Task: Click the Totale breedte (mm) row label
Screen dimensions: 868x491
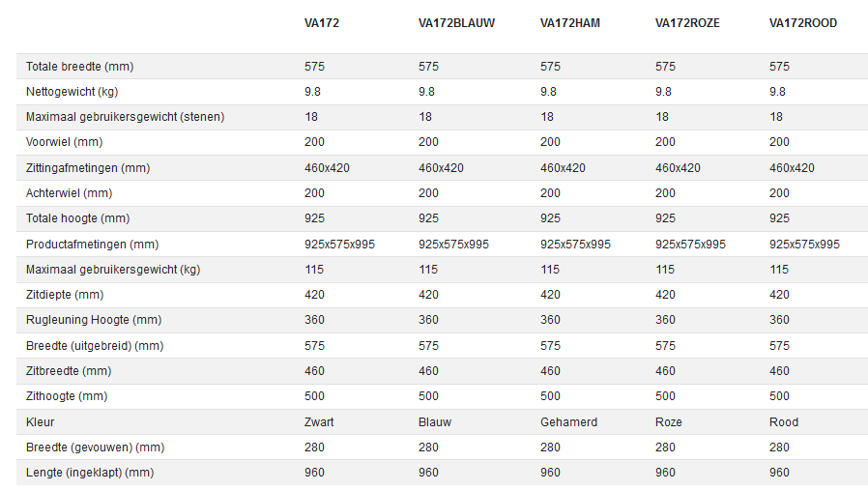Action: pyautogui.click(x=79, y=67)
